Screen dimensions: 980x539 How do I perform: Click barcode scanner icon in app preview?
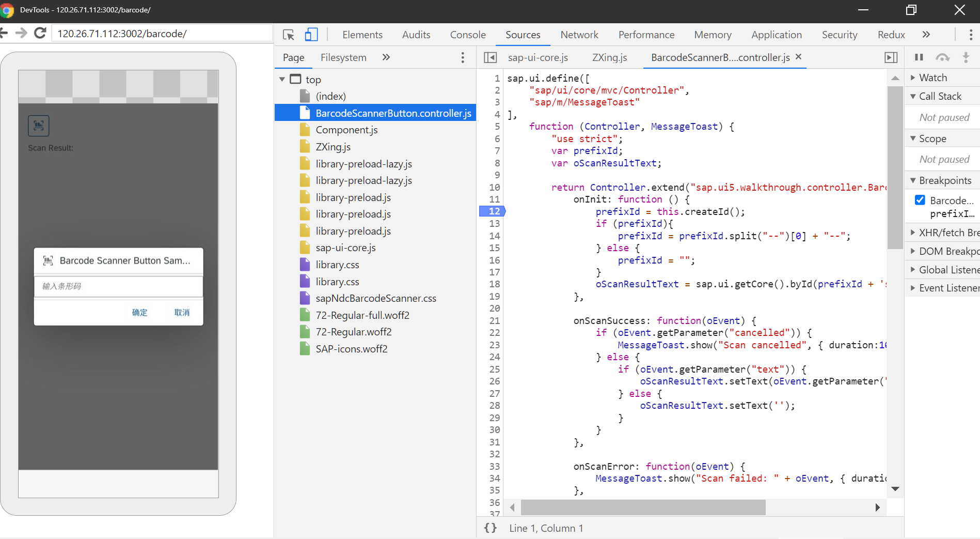[x=38, y=126]
